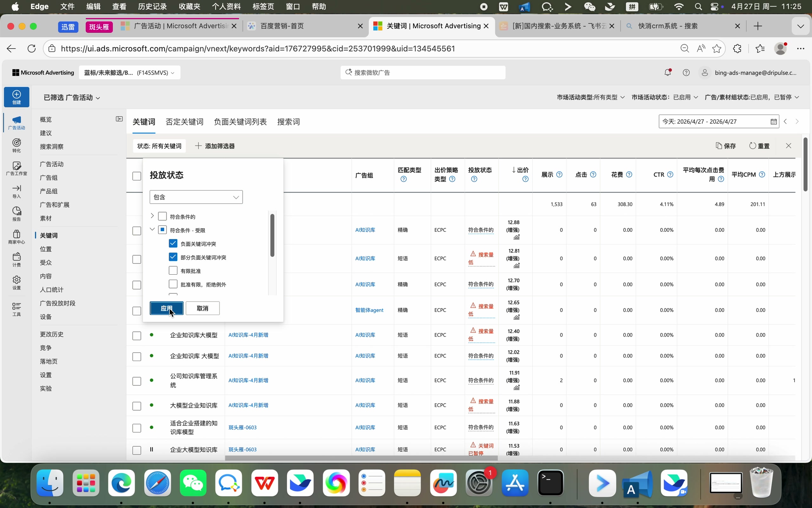812x508 pixels.
Task: Click 取消 to cancel the filter
Action: pyautogui.click(x=203, y=308)
